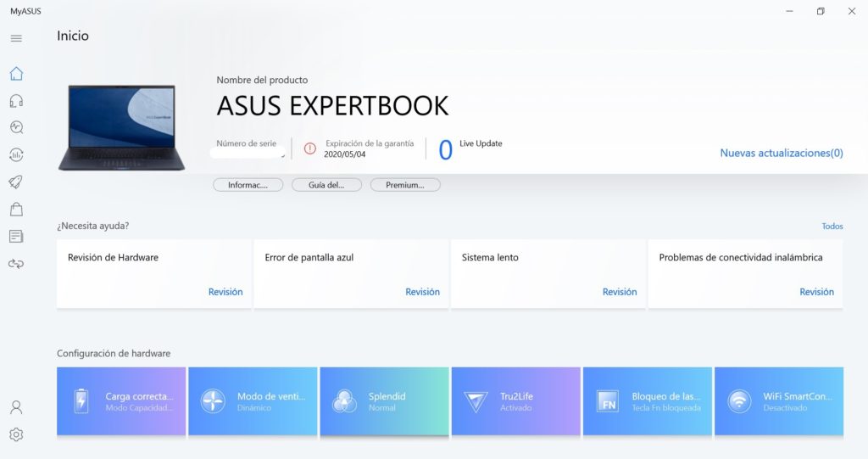Open the shopping bag icon in sidebar
This screenshot has height=459, width=868.
point(16,209)
